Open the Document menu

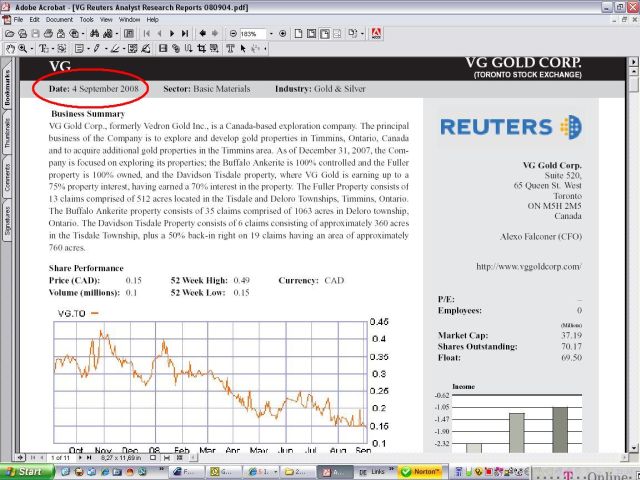tap(59, 20)
